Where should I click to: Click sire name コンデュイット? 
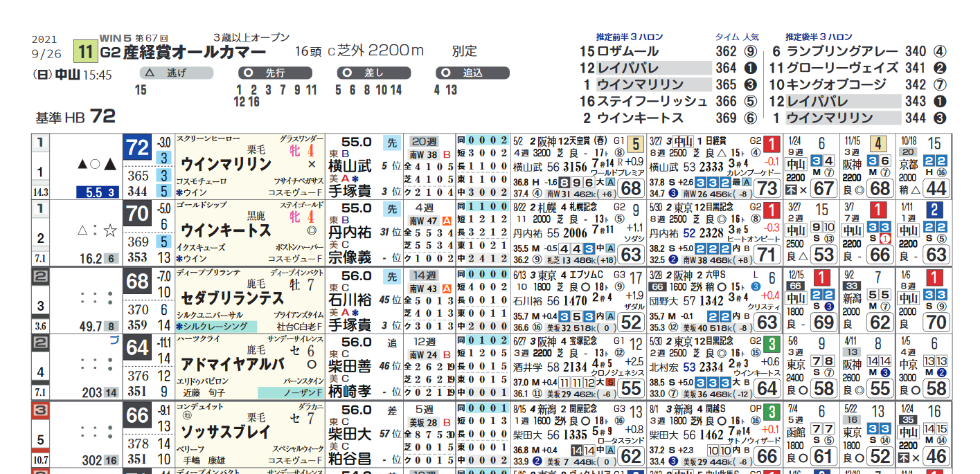point(201,406)
